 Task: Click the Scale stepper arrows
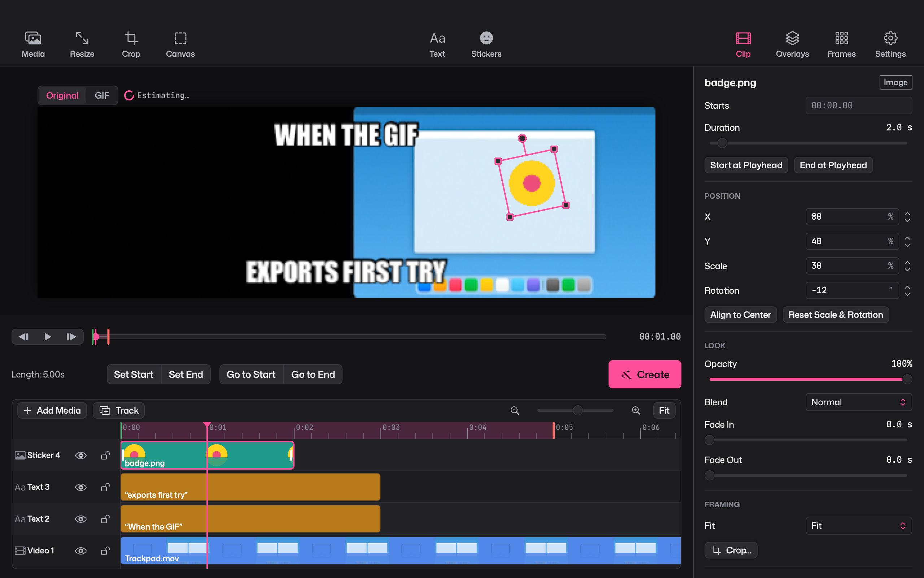tap(907, 266)
